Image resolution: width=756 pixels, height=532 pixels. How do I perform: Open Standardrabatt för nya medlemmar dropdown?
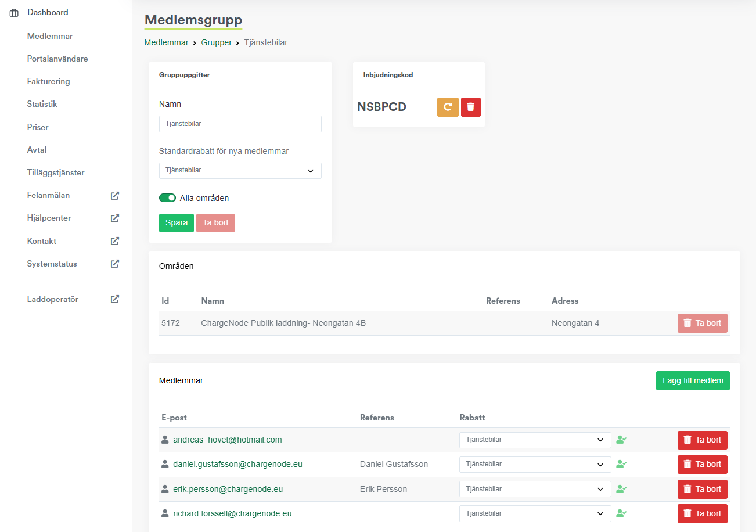[x=240, y=171]
